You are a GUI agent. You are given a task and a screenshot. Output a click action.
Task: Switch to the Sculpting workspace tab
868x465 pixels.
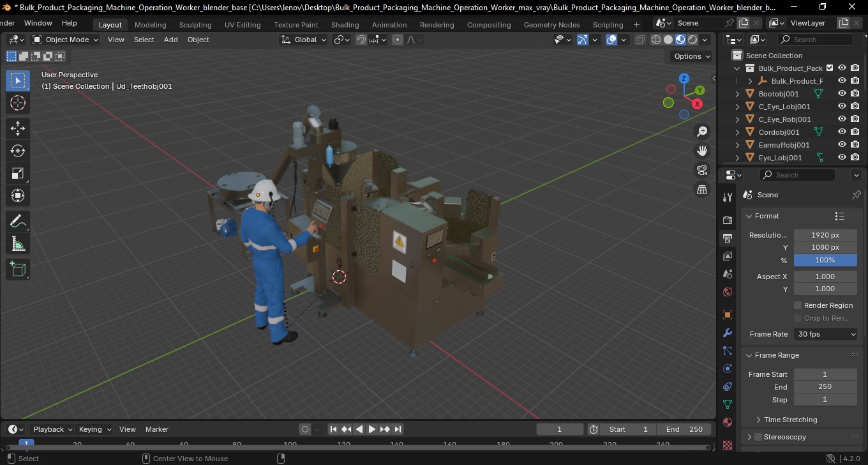[x=195, y=25]
